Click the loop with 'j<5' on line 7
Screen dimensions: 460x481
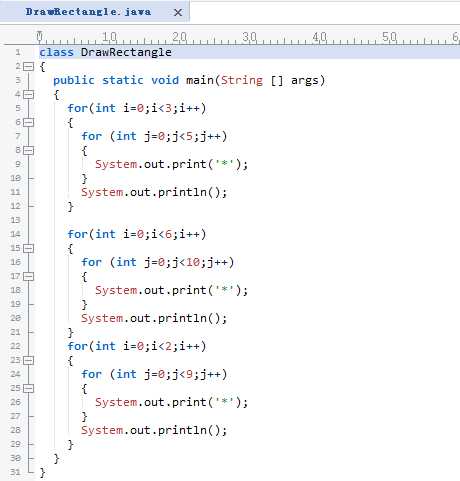154,136
